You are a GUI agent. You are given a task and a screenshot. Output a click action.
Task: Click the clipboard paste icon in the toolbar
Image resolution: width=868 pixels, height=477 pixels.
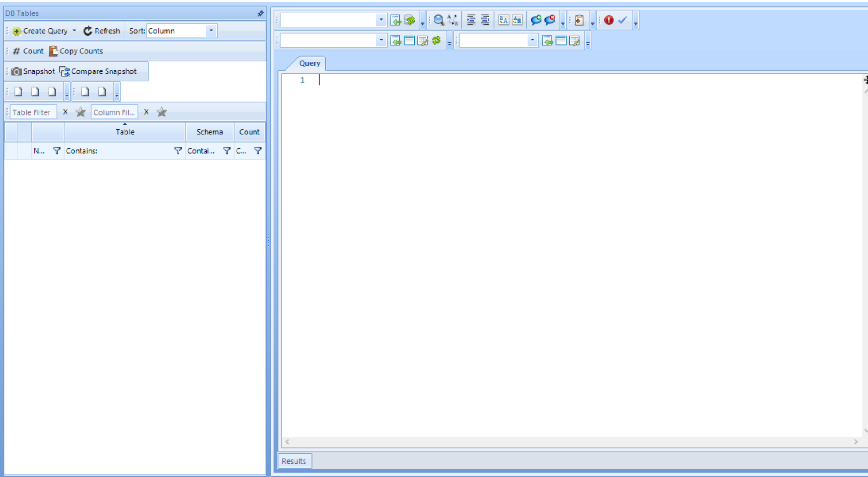tap(579, 20)
